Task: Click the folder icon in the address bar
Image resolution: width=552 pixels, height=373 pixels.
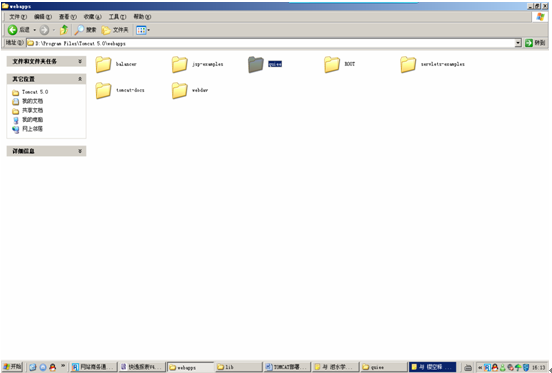Action: pos(31,43)
